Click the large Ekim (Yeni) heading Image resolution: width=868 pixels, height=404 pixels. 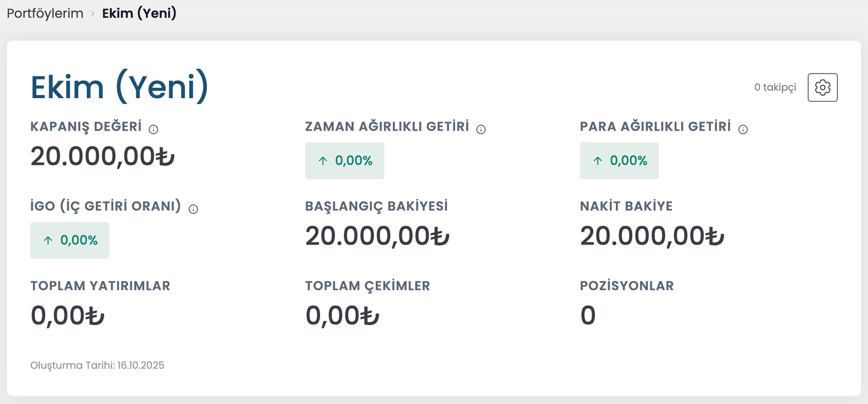pyautogui.click(x=119, y=87)
